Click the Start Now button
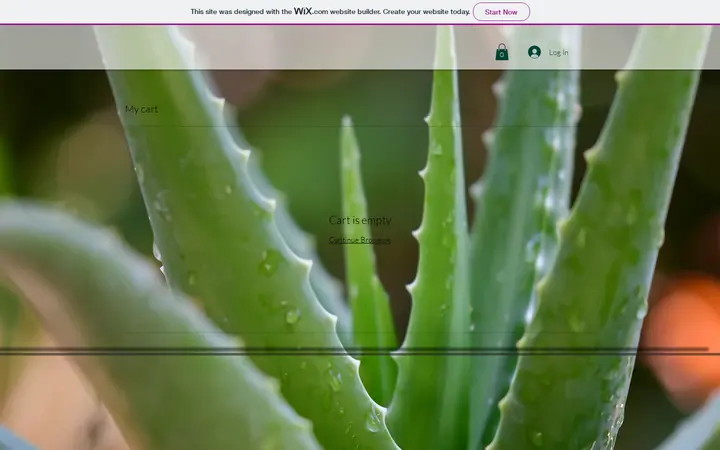720x450 pixels. [x=501, y=12]
